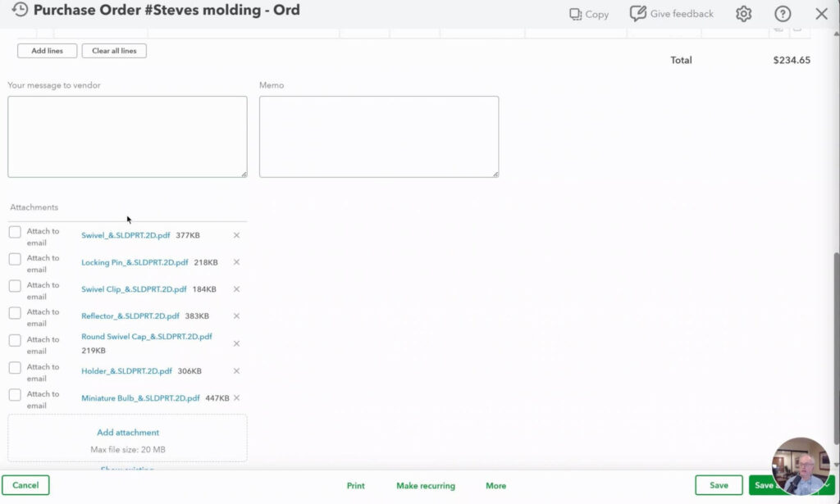This screenshot has width=840, height=504.
Task: Click the Add attachment link
Action: (x=128, y=433)
